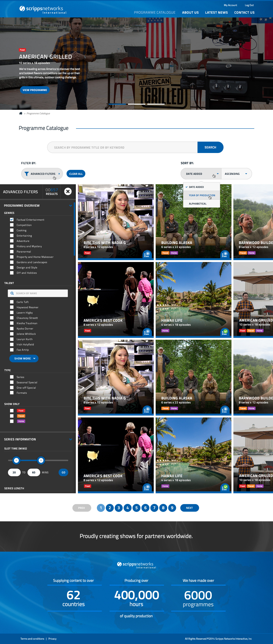The height and width of the screenshot is (644, 273).
Task: Expand talent list with Show More
Action: click(24, 358)
